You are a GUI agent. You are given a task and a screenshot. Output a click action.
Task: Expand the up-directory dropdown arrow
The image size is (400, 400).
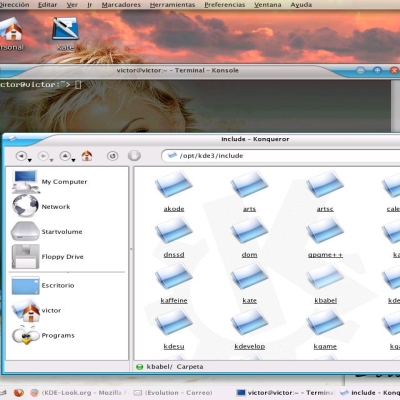point(73,160)
